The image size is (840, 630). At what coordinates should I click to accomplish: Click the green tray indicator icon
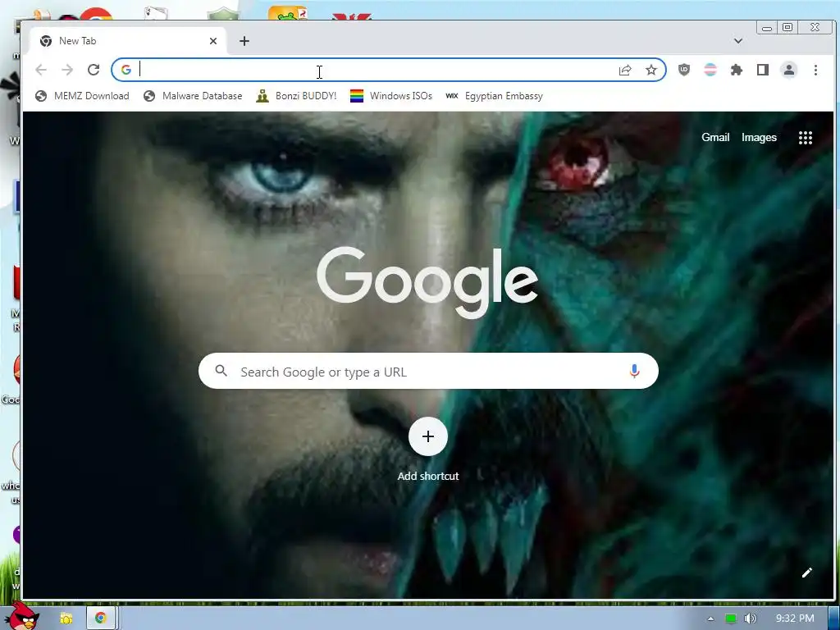pos(731,619)
